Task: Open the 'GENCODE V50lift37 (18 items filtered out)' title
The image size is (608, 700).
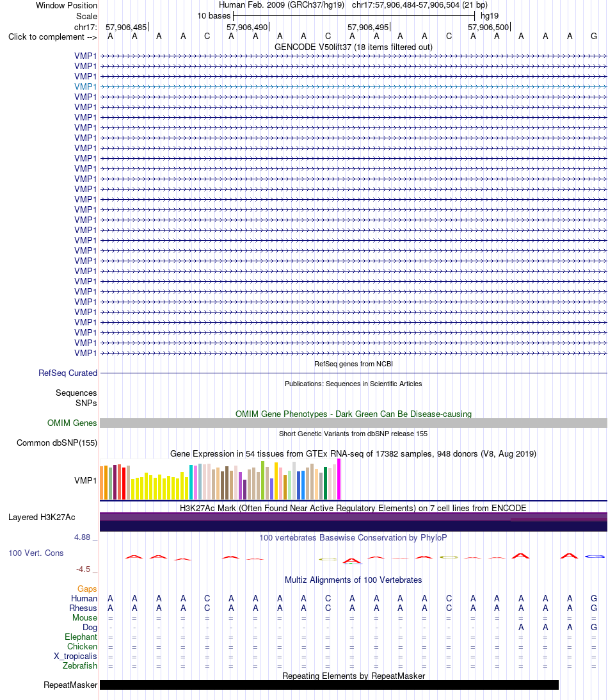Action: coord(353,47)
